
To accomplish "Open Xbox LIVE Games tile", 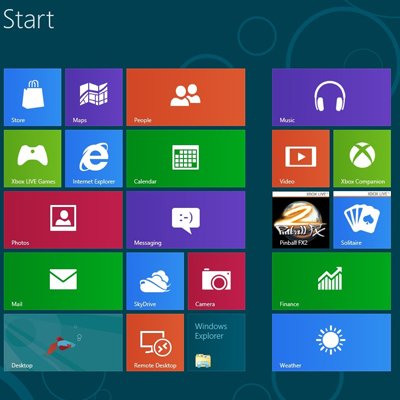I will (33, 158).
